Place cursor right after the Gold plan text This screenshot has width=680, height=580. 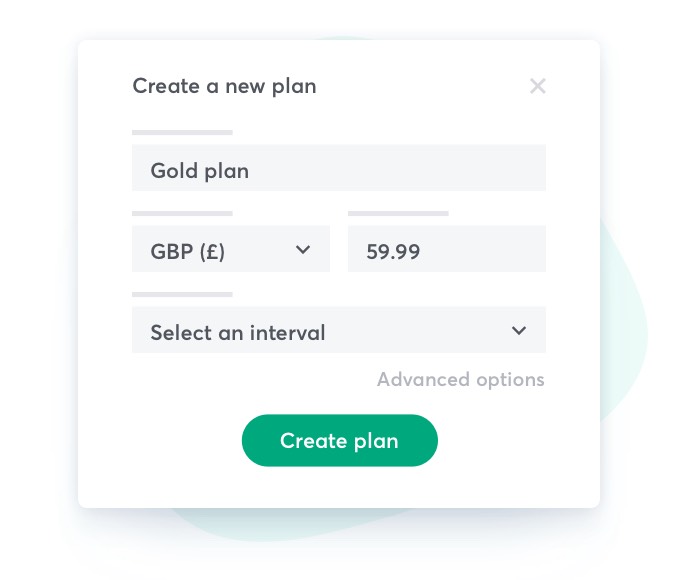[252, 170]
